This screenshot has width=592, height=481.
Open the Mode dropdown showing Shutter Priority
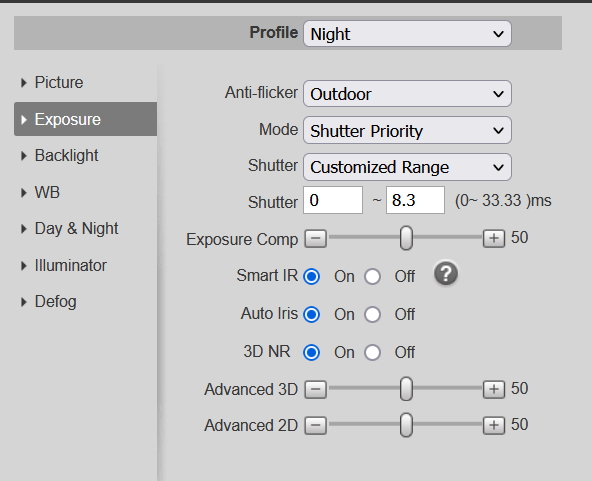pos(407,130)
